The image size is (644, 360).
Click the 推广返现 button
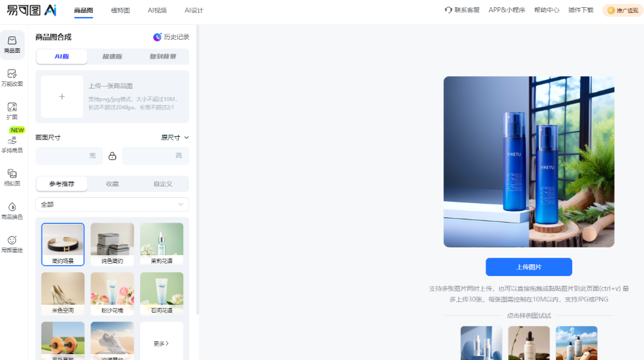point(622,10)
